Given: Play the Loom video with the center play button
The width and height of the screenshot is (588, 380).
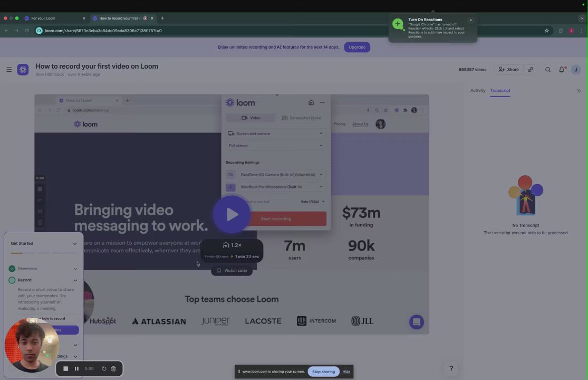Looking at the screenshot, I should [x=232, y=214].
